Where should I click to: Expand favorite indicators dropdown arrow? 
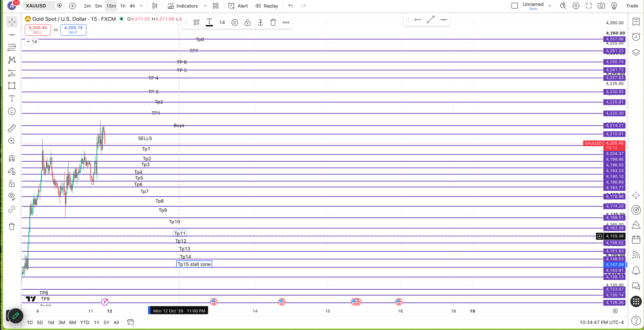tap(205, 6)
